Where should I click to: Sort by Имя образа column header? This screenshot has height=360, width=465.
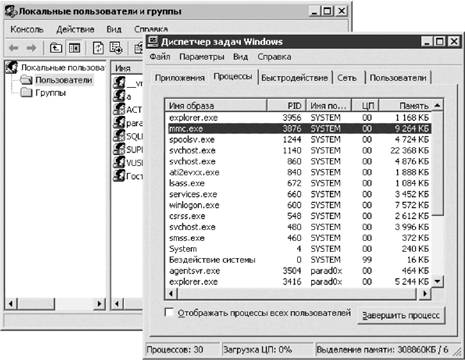[216, 106]
